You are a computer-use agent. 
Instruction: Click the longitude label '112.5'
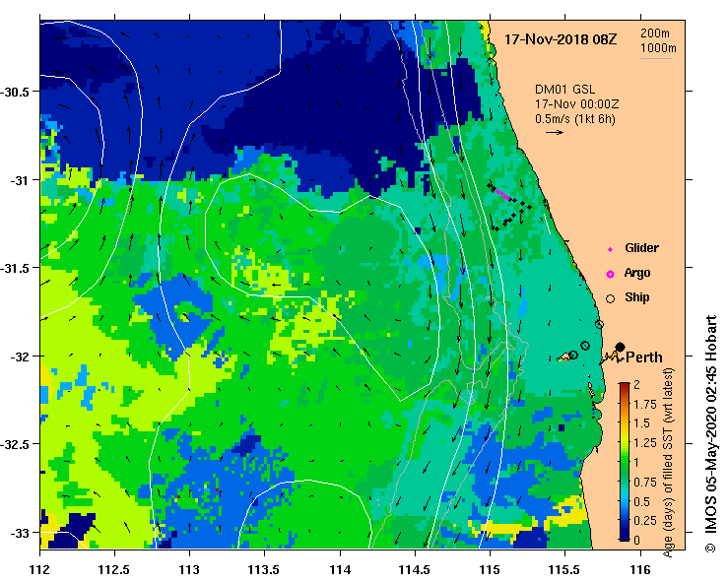[x=114, y=569]
